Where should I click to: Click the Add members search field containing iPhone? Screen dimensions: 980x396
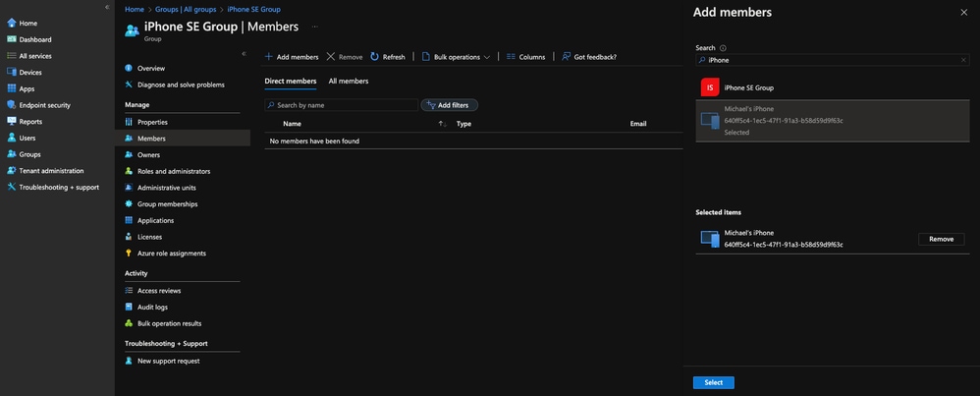[833, 60]
